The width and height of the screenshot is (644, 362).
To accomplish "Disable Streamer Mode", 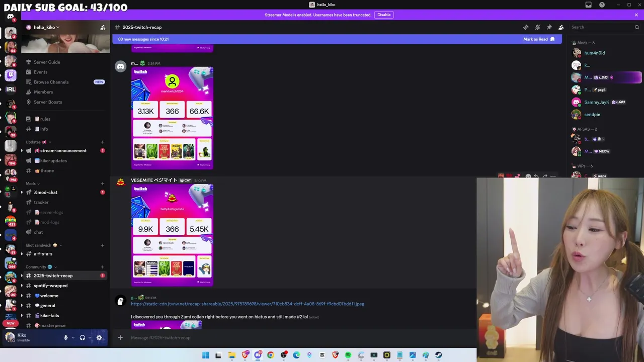I will pyautogui.click(x=384, y=15).
